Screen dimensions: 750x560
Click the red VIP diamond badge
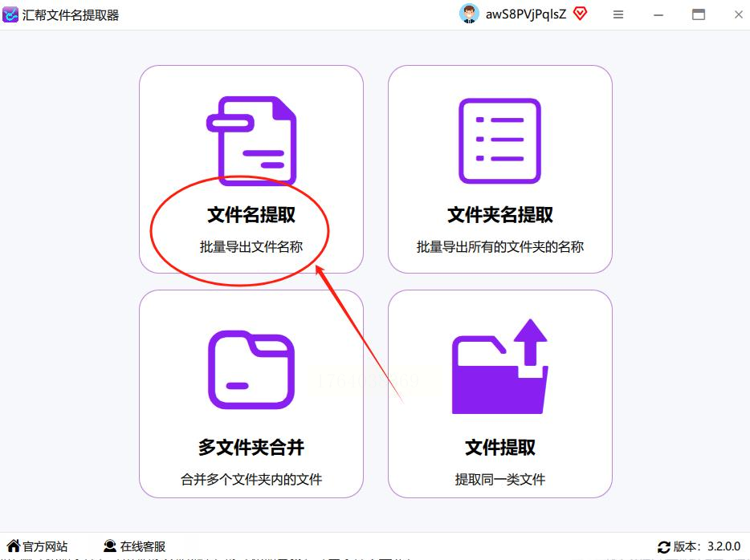tap(581, 14)
